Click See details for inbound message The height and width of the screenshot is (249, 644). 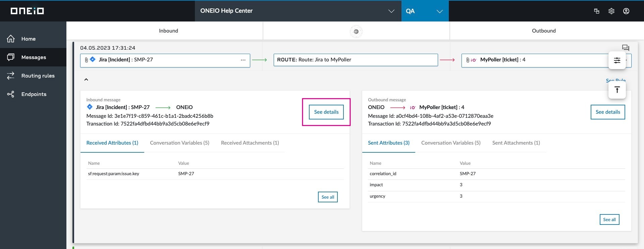pyautogui.click(x=326, y=112)
